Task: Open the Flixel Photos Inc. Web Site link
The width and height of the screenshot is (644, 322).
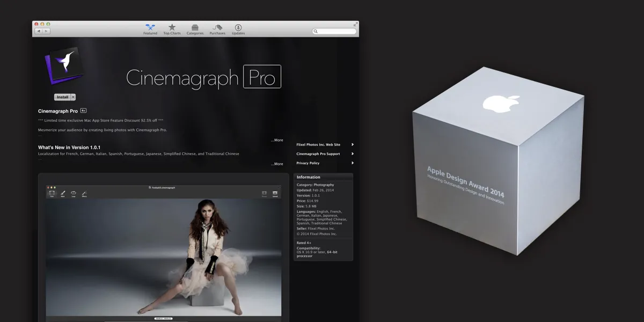Action: pos(325,144)
